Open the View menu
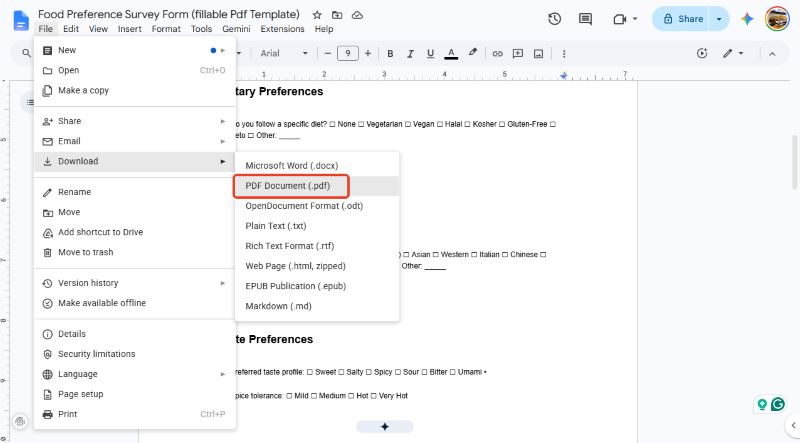The width and height of the screenshot is (800, 443). point(98,29)
